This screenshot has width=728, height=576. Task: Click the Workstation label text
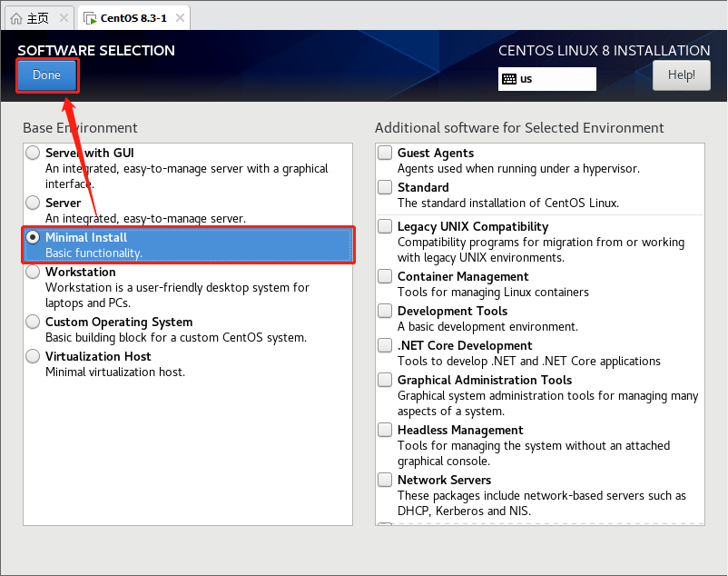coord(80,272)
